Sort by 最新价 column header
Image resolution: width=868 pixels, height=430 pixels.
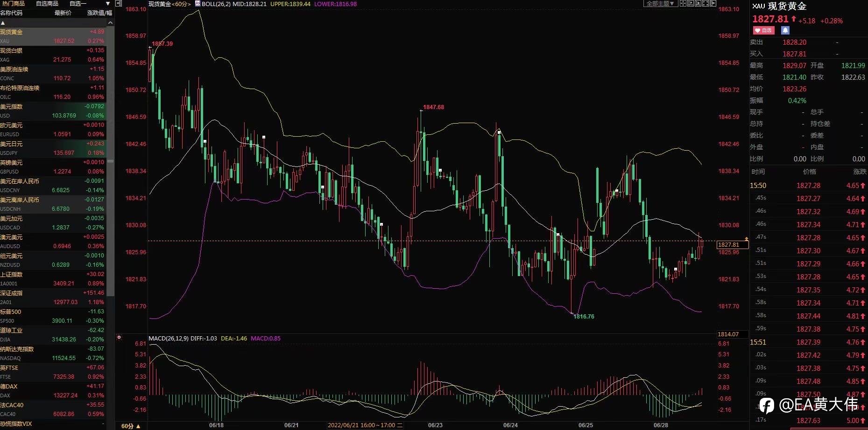tap(63, 13)
